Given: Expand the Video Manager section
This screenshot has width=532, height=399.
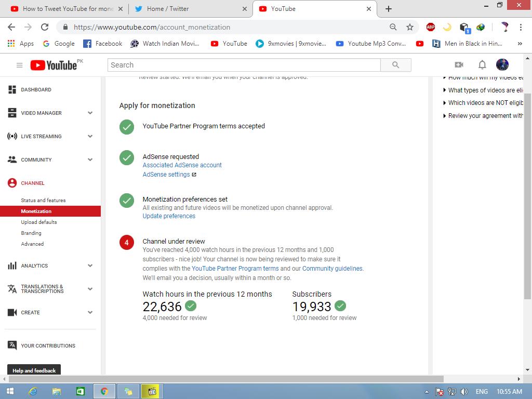Looking at the screenshot, I should pos(90,113).
